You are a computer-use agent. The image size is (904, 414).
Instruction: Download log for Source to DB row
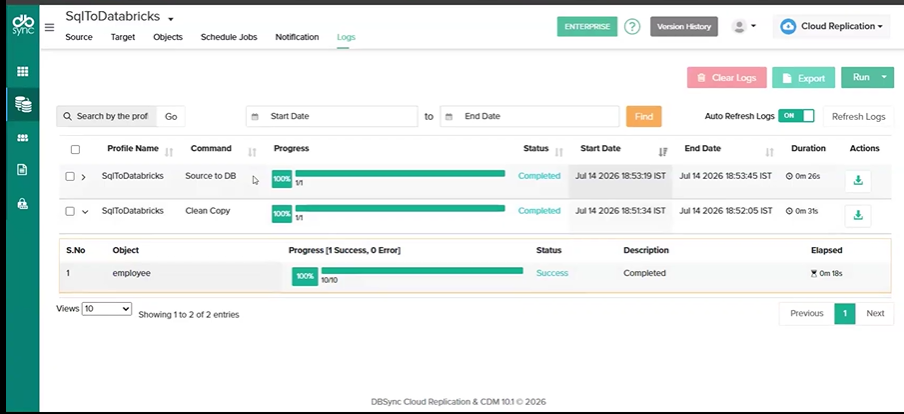tap(858, 180)
